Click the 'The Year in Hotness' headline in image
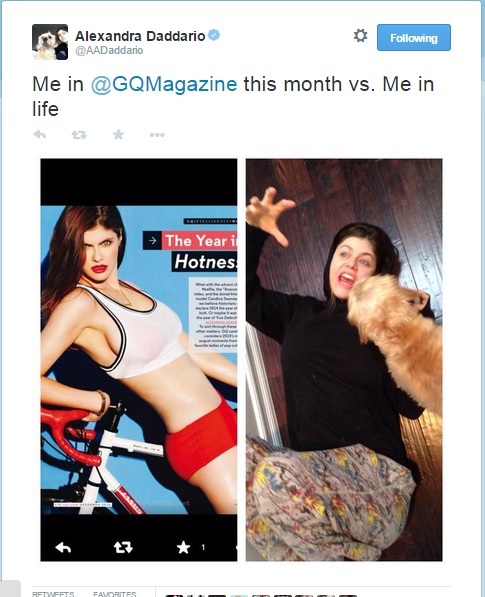Viewport: 485px width, 597px height. point(190,251)
